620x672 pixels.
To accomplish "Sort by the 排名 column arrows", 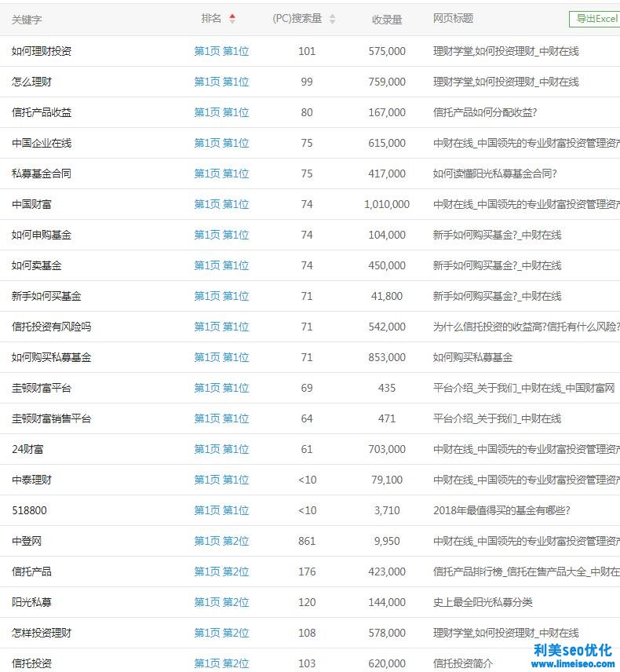I will click(232, 19).
